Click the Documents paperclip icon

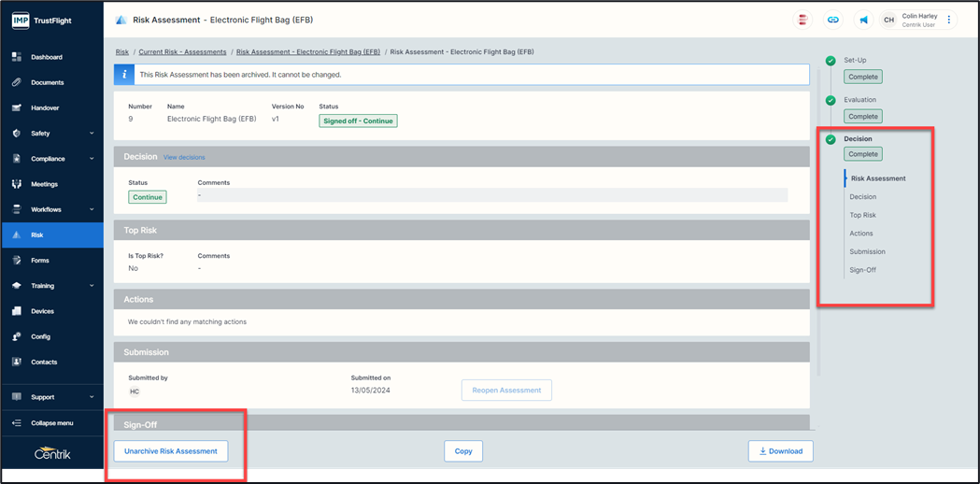click(16, 82)
